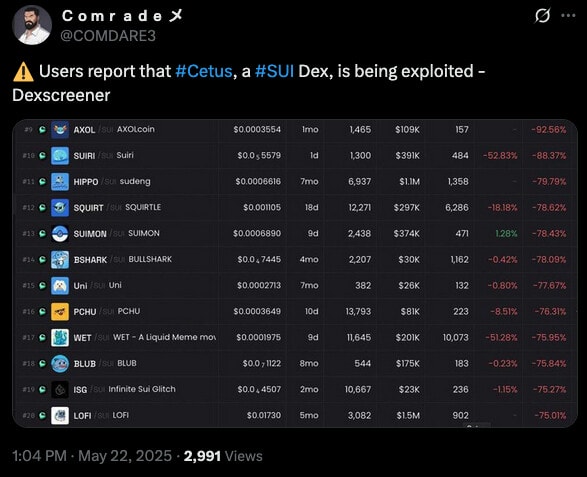Click the Grok icon in the tweet header
Screen dimensions: 587x477
pos(542,16)
